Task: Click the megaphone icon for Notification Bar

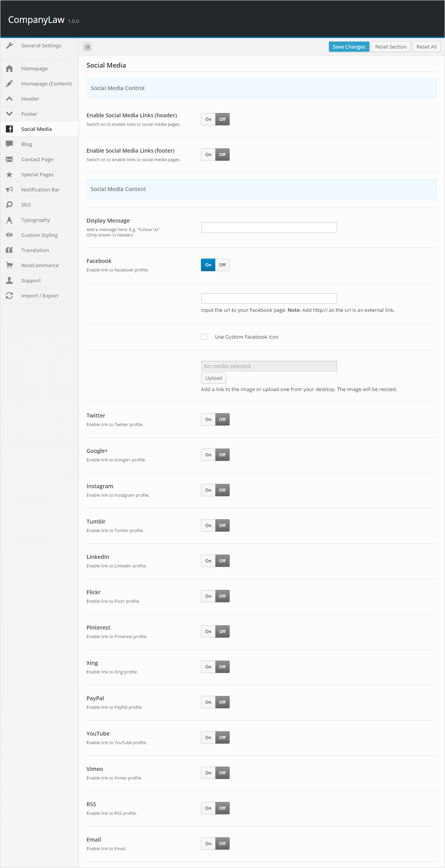Action: pyautogui.click(x=10, y=190)
